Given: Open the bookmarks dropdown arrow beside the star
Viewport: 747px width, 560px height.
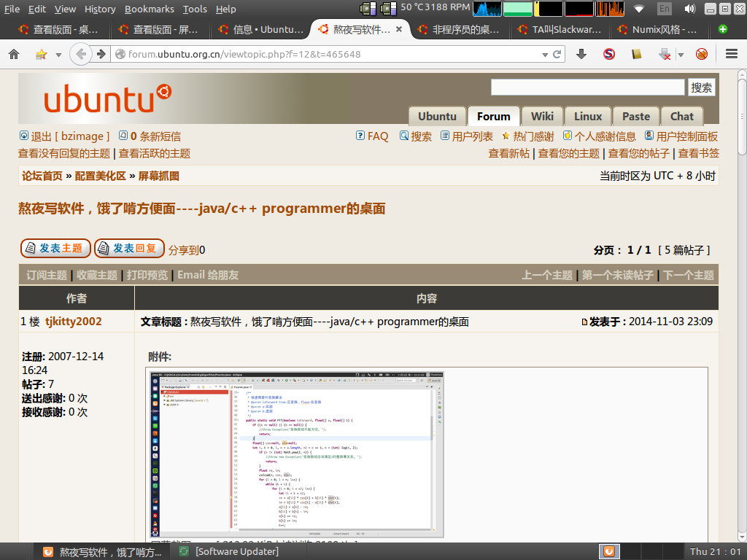Looking at the screenshot, I should [58, 55].
